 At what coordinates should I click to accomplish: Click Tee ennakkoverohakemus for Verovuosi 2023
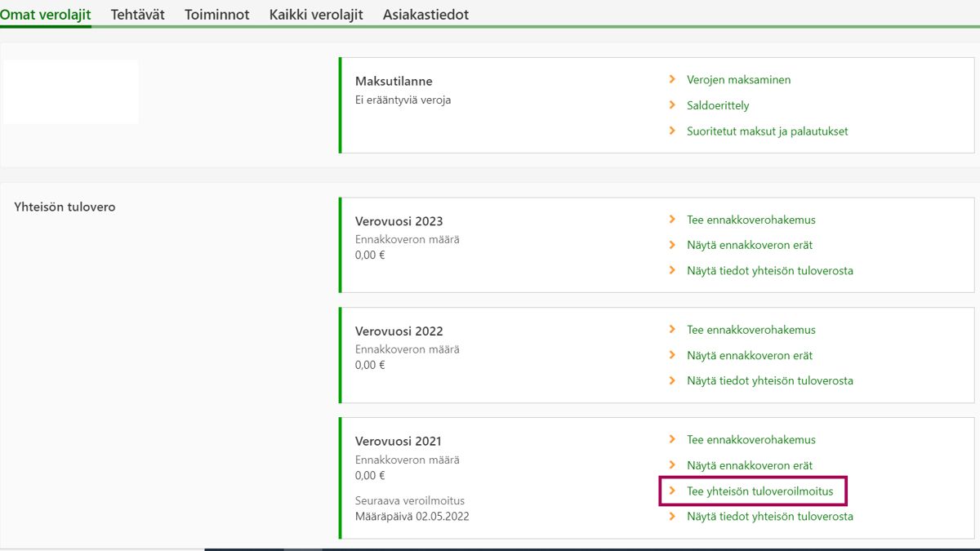click(751, 220)
